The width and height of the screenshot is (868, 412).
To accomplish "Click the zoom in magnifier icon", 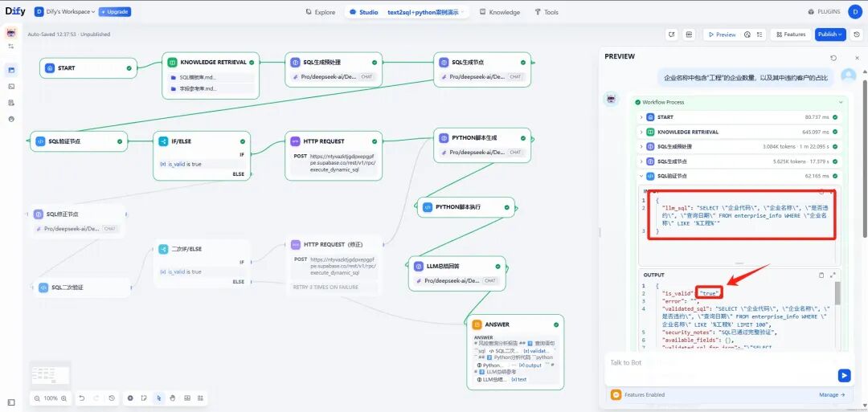I will click(64, 398).
